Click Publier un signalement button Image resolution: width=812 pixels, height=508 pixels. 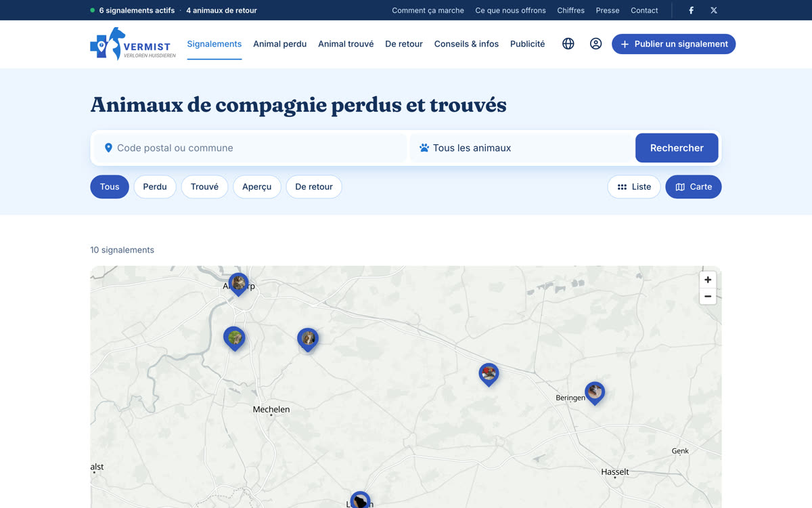pos(674,44)
